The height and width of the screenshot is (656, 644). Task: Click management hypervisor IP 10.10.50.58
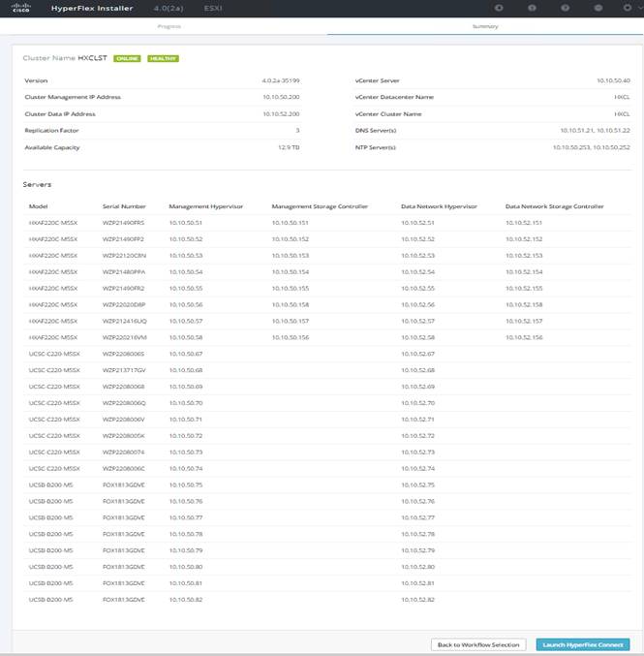point(186,337)
